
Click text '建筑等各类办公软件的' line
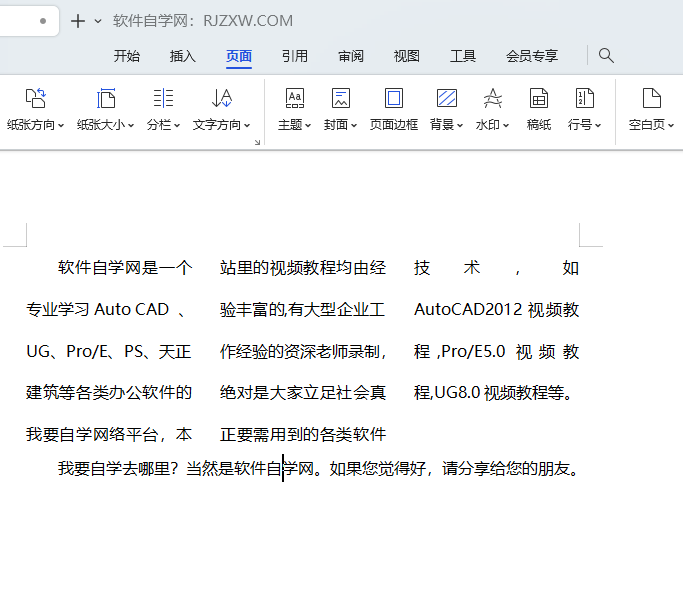click(x=108, y=392)
